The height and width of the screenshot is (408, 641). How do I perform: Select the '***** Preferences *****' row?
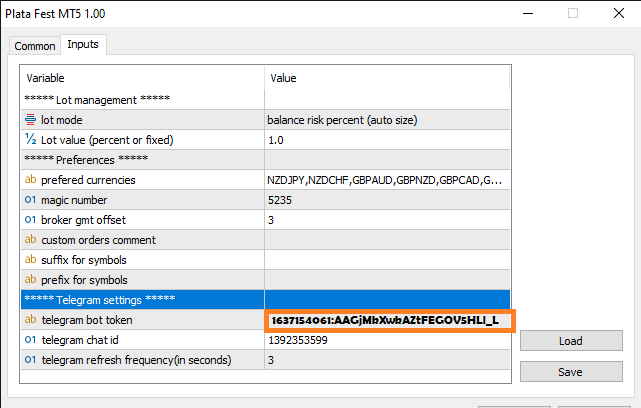[x=265, y=160]
